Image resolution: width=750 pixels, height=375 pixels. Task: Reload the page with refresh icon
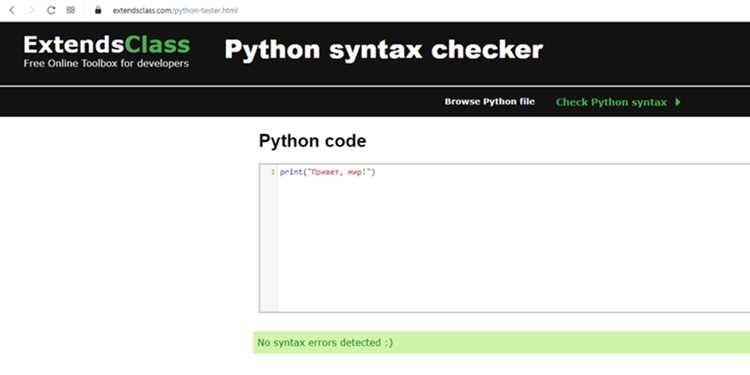(x=51, y=10)
